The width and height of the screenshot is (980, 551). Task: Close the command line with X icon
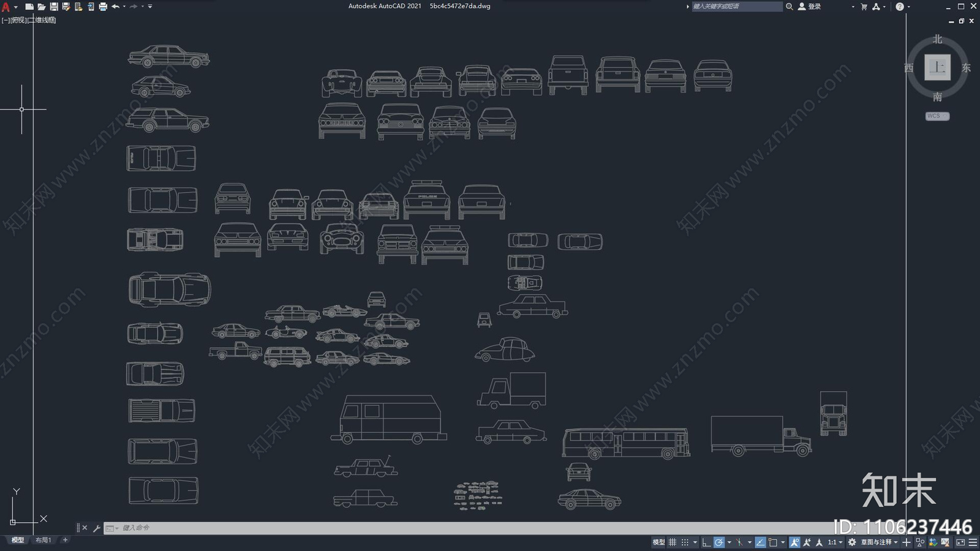click(x=85, y=528)
